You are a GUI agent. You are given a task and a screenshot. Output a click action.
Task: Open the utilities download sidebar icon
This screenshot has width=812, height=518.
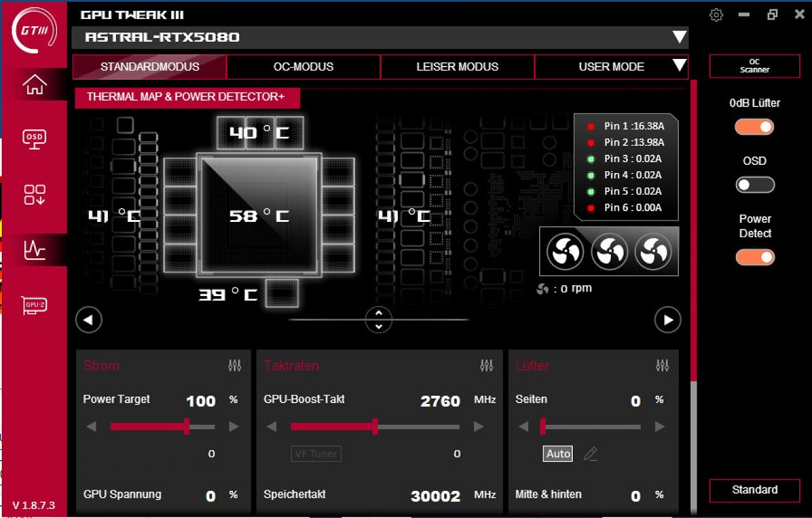34,195
